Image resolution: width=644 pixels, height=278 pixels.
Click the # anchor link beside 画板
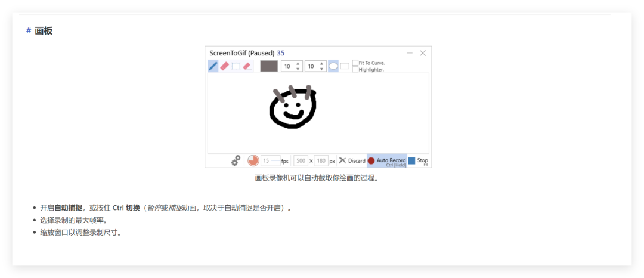(29, 31)
